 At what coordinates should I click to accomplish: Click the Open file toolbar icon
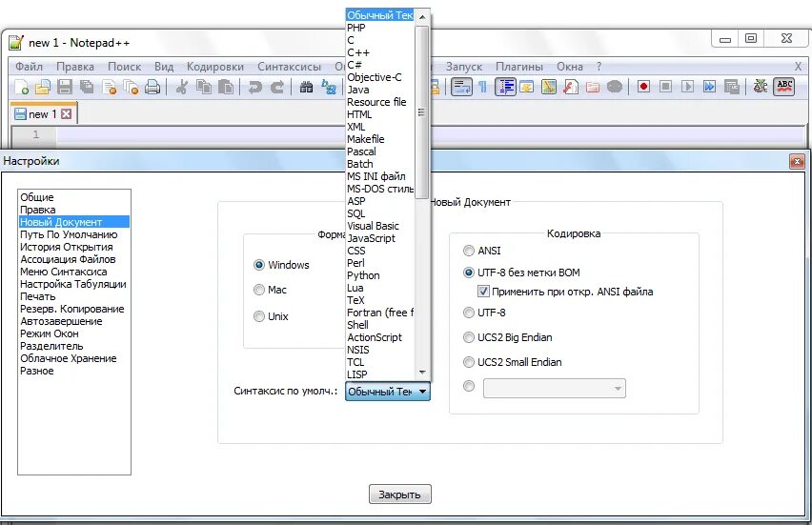coord(43,87)
